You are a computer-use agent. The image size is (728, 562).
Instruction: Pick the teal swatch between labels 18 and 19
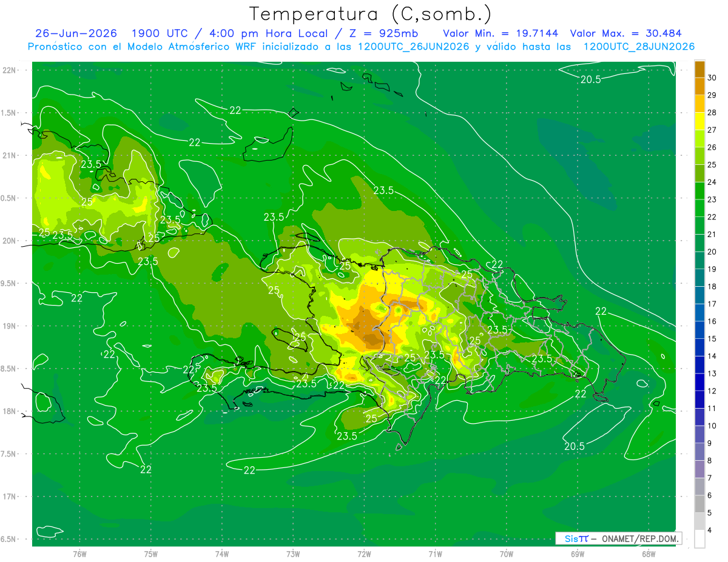coord(699,278)
